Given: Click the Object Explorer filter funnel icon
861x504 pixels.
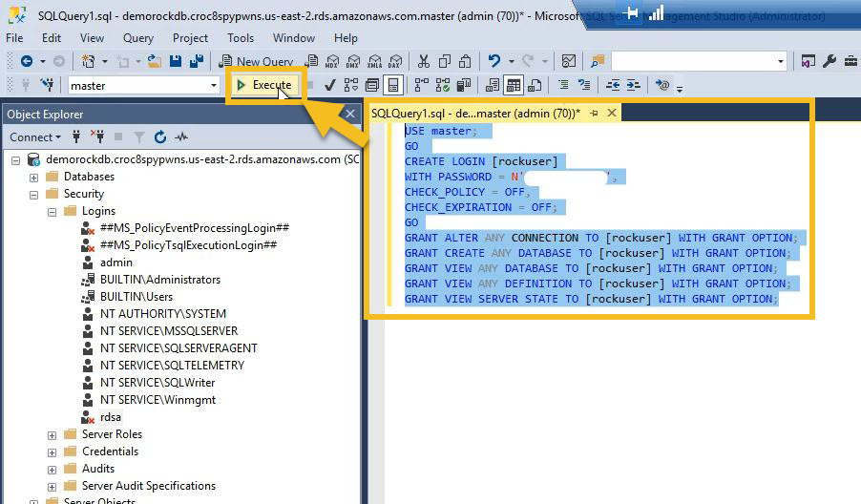Looking at the screenshot, I should pos(139,137).
